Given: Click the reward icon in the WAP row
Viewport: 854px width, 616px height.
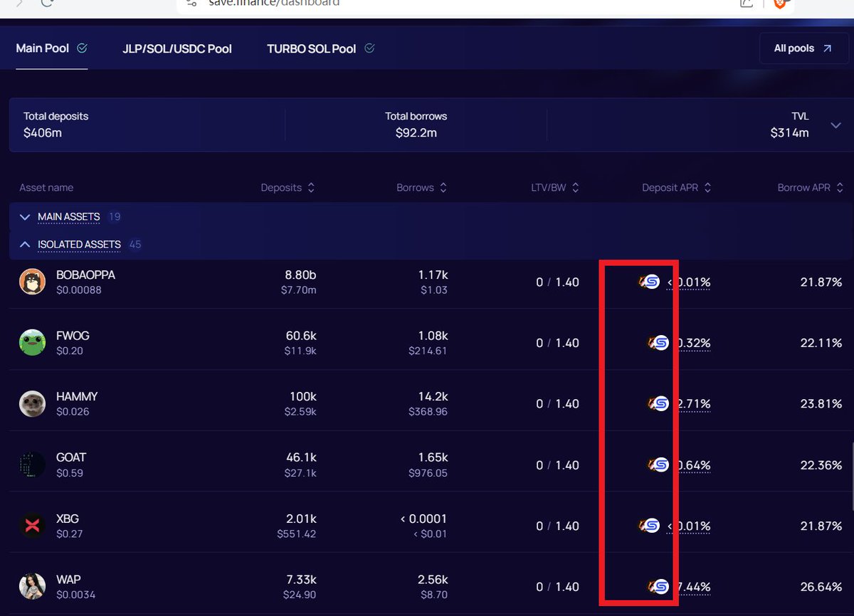Looking at the screenshot, I should point(658,587).
